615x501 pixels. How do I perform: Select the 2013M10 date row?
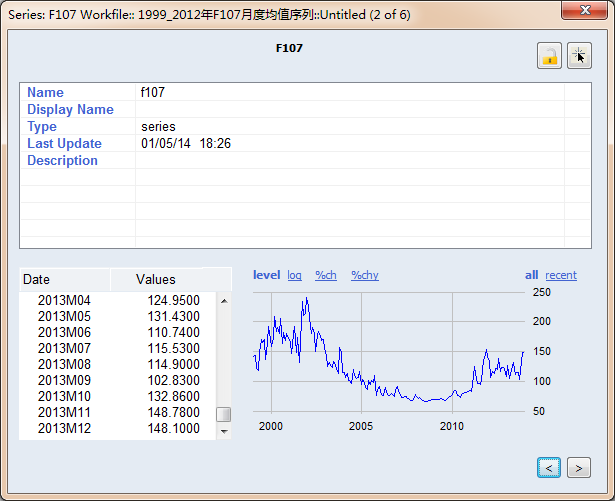tap(64, 396)
